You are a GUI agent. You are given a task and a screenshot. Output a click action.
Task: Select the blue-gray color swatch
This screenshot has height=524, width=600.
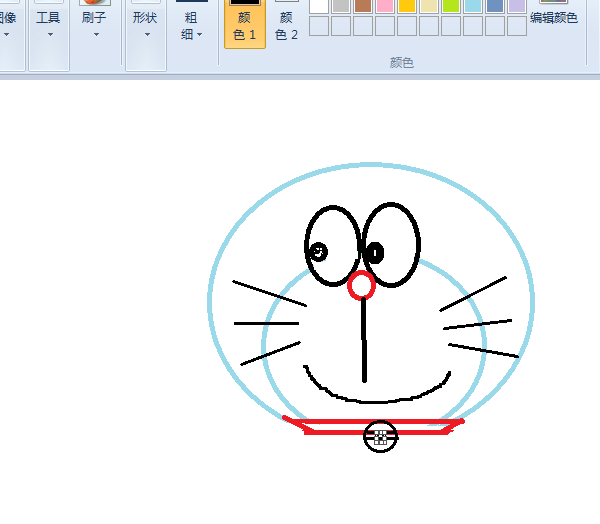coord(495,5)
